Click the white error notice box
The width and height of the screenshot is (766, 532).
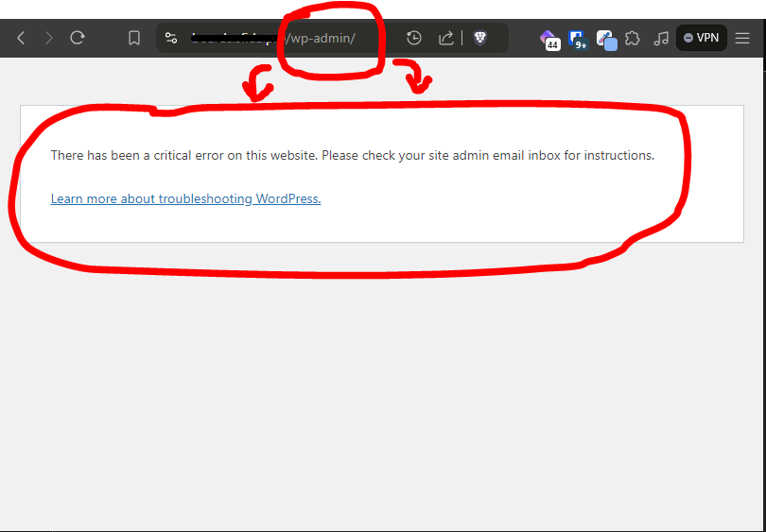click(381, 173)
